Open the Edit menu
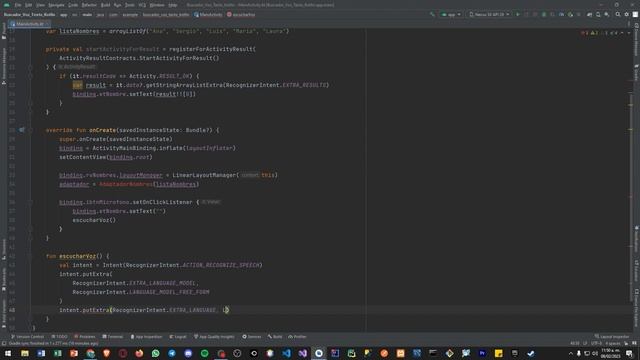 29,5
